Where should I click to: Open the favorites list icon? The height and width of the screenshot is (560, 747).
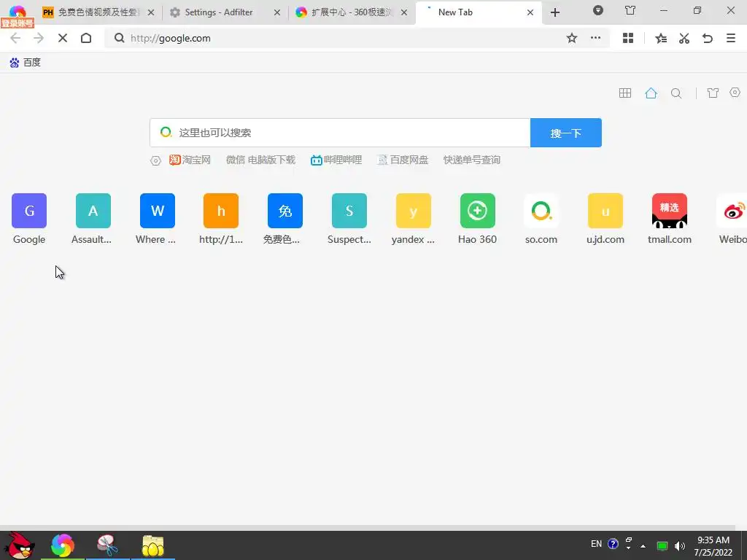point(661,38)
